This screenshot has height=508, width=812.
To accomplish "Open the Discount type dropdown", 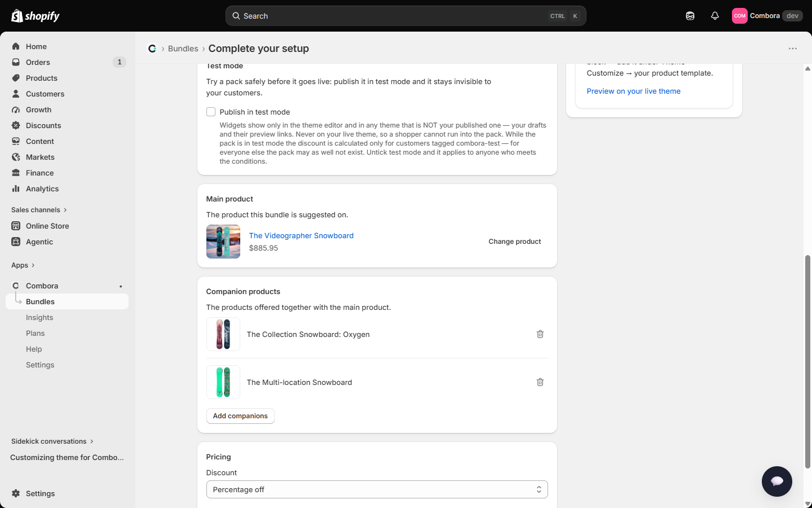I will [377, 489].
